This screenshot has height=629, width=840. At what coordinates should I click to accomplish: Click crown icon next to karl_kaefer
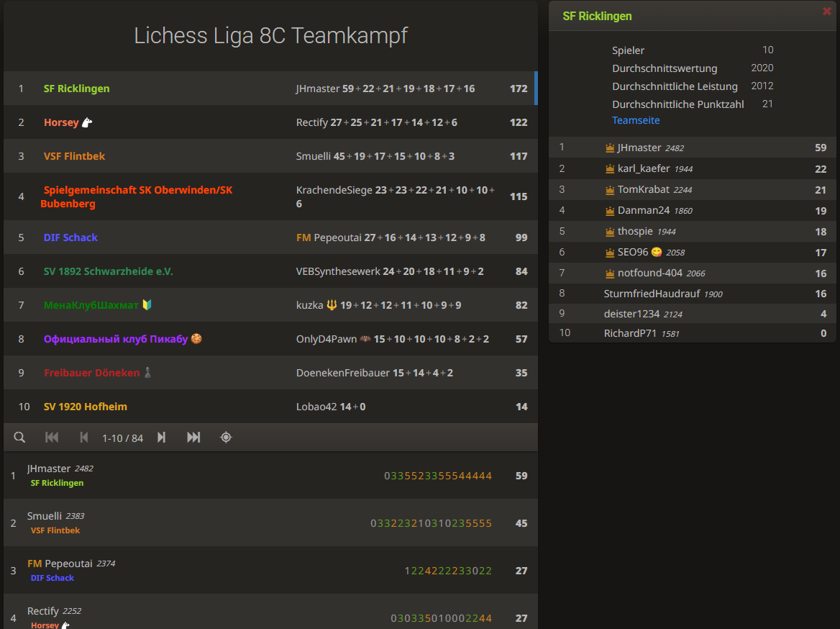pyautogui.click(x=610, y=169)
